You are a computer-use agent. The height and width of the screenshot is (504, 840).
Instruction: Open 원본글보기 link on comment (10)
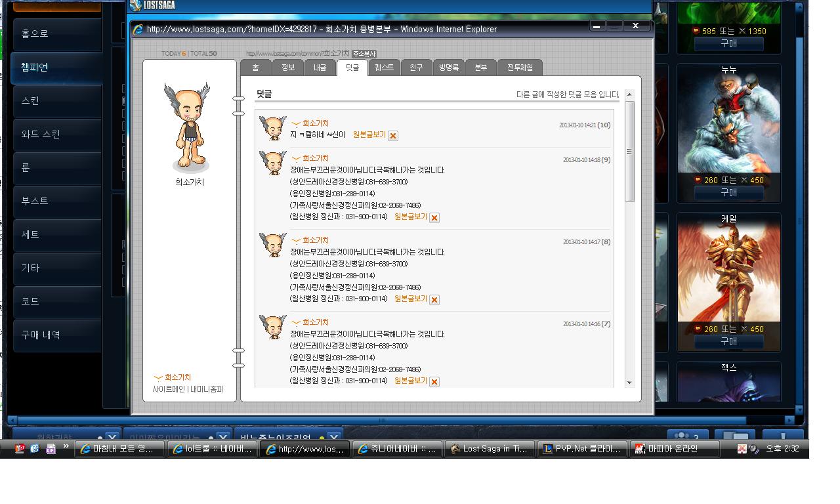click(x=369, y=135)
